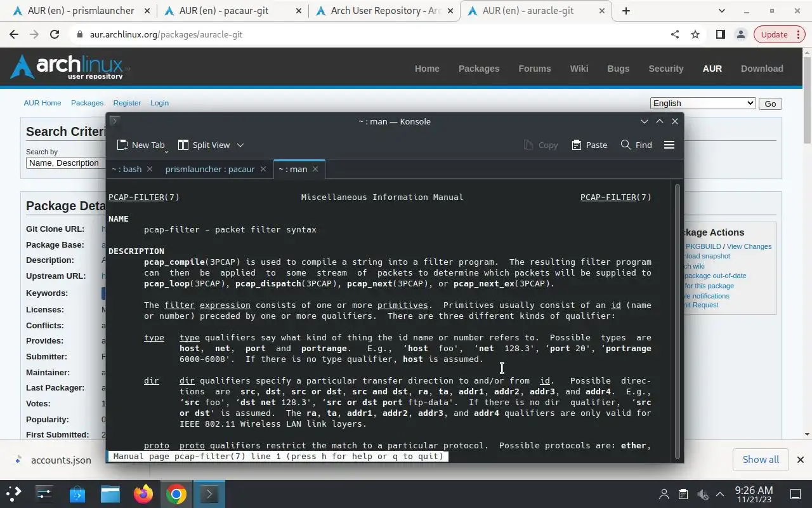
Task: Open the file manager from taskbar
Action: coord(110,494)
